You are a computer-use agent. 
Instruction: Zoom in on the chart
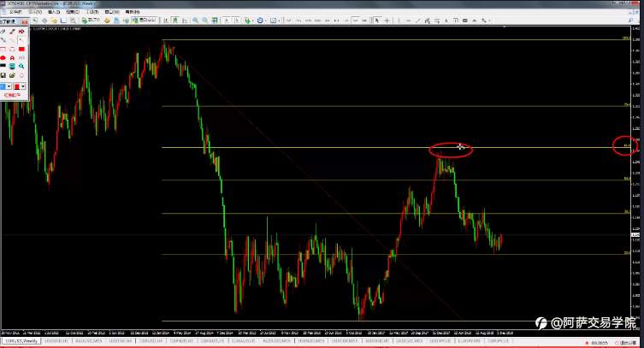coord(195,21)
